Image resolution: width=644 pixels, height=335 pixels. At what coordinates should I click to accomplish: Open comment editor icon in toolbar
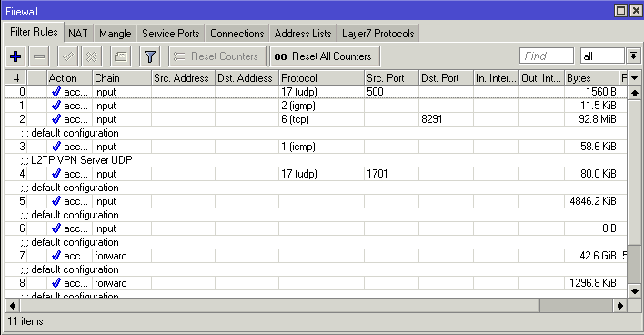coord(120,56)
